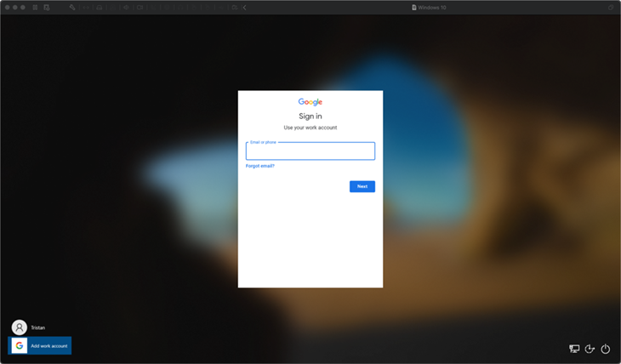Click the VMware settings wrench icon
This screenshot has height=364, width=621.
coord(72,7)
